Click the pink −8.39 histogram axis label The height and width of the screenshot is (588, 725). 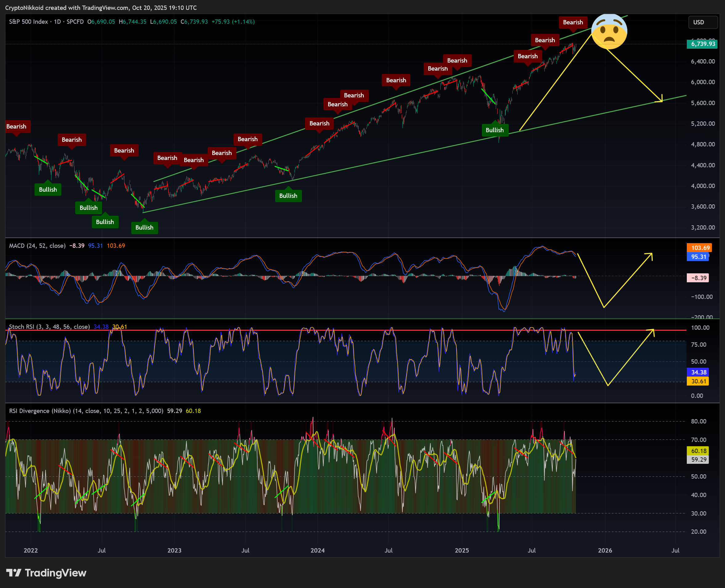[698, 278]
